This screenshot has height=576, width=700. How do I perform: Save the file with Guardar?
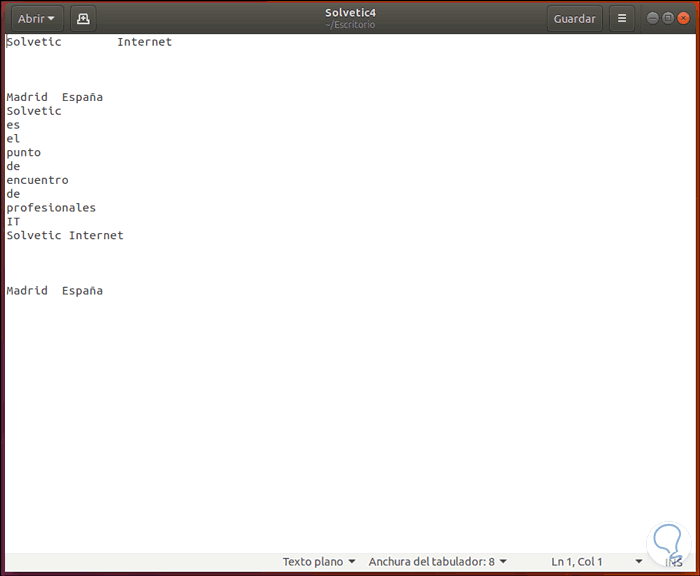pos(574,19)
